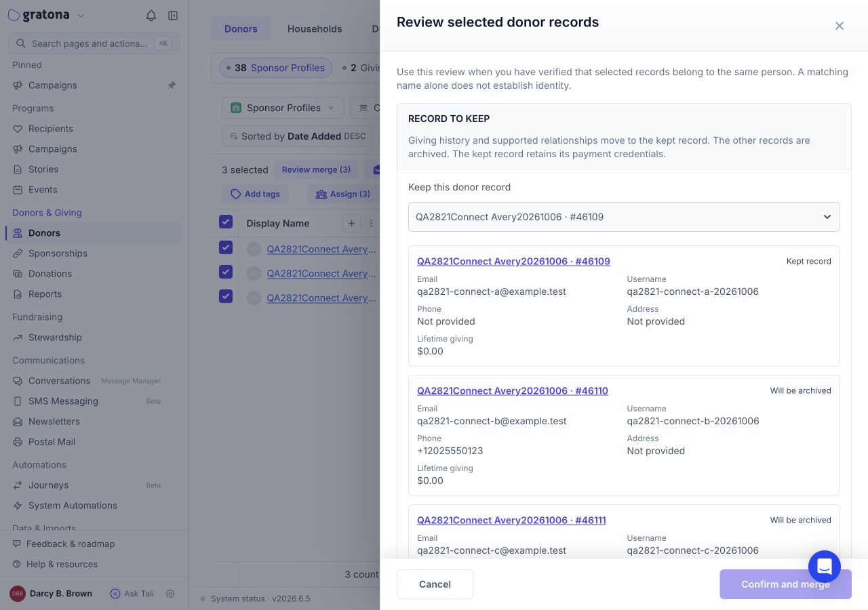Open the chat support bubble
This screenshot has width=868, height=610.
825,567
